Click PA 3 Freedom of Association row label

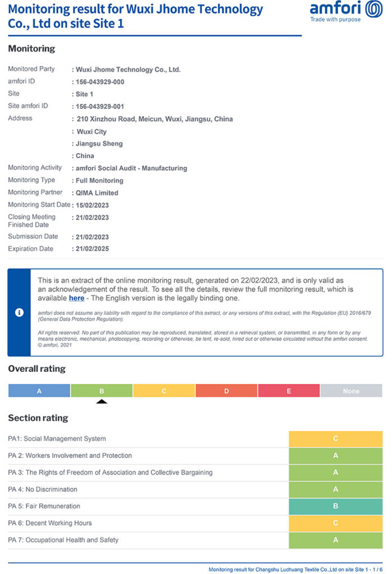[110, 473]
